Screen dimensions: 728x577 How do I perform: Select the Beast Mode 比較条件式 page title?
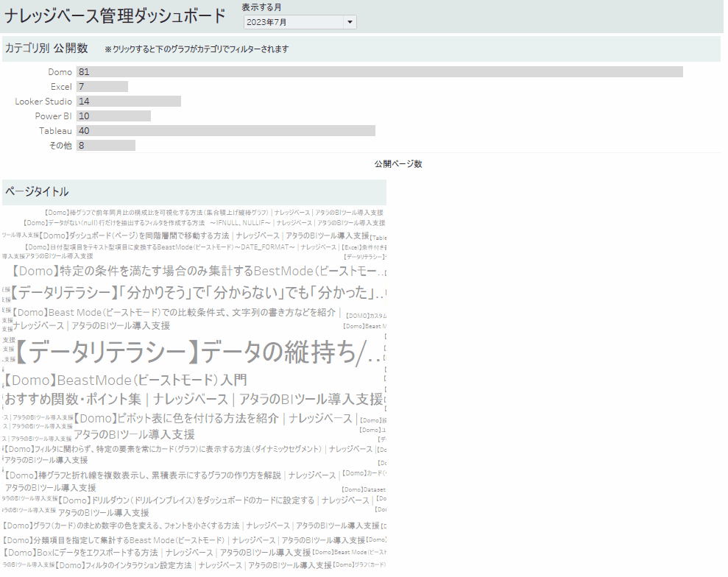click(x=177, y=319)
